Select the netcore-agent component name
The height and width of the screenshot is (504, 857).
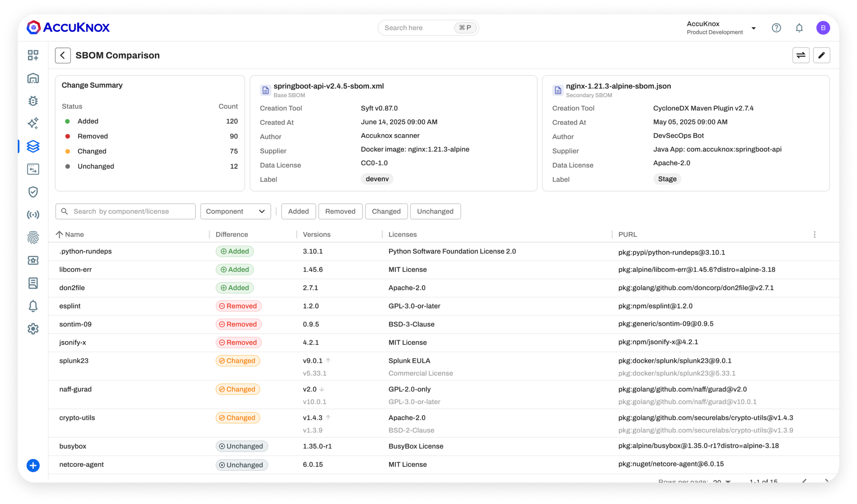tap(82, 465)
